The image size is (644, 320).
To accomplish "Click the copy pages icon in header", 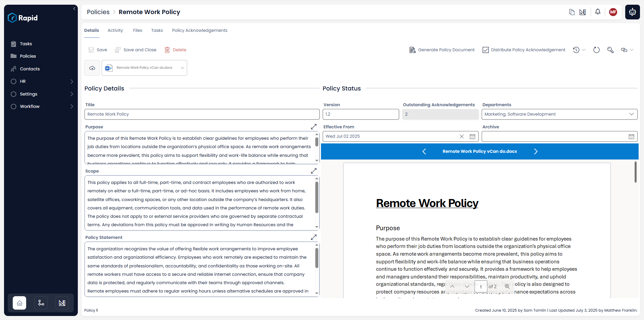I will pyautogui.click(x=572, y=12).
